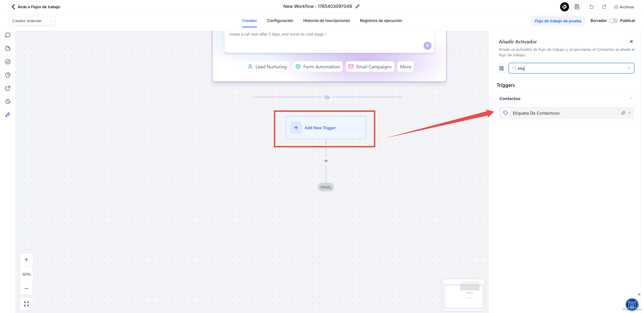Click the zoom in plus button
The image size is (644, 313).
[x=26, y=260]
